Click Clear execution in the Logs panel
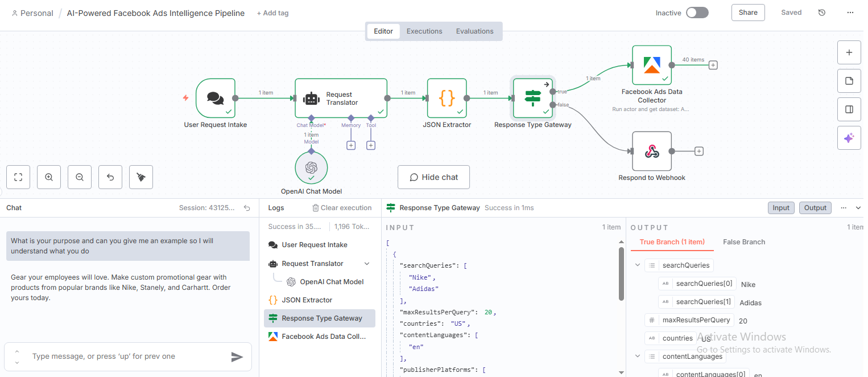Viewport: 868px width, 377px height. 342,207
